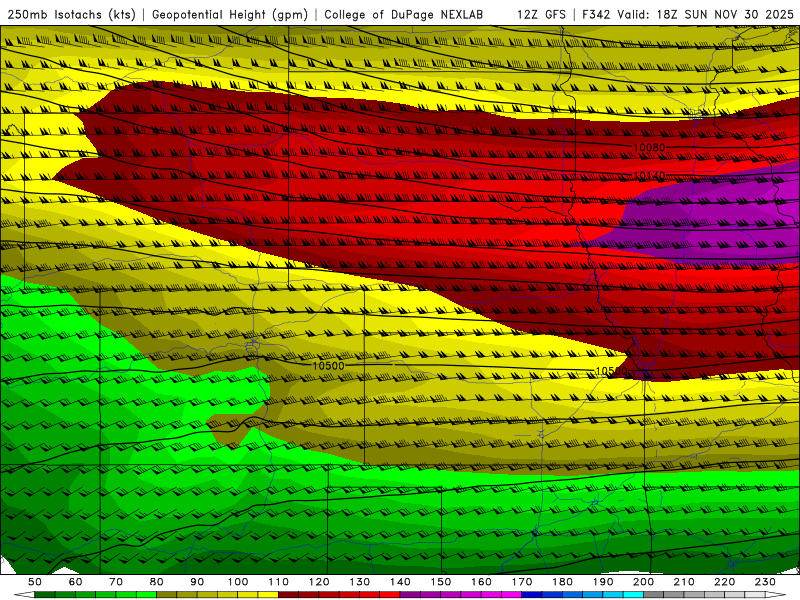Click the 60 knots color bar label
Image resolution: width=800 pixels, height=600 pixels.
(75, 582)
